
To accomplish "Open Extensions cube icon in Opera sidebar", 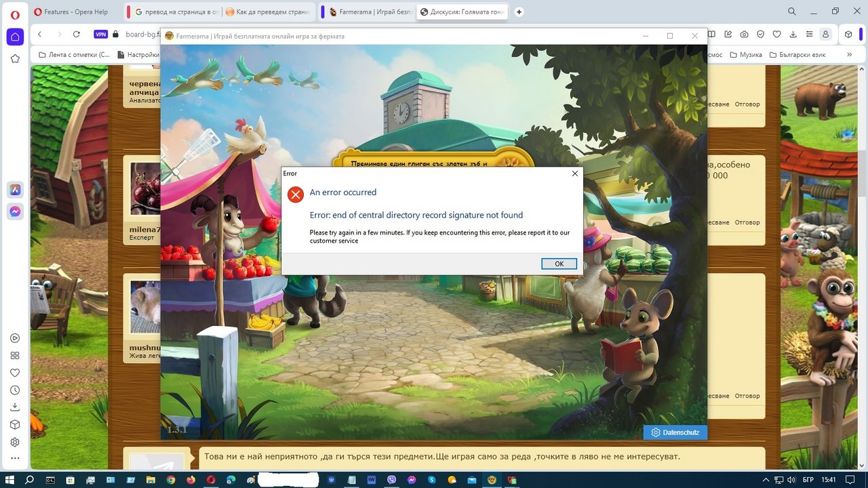I will tap(15, 425).
